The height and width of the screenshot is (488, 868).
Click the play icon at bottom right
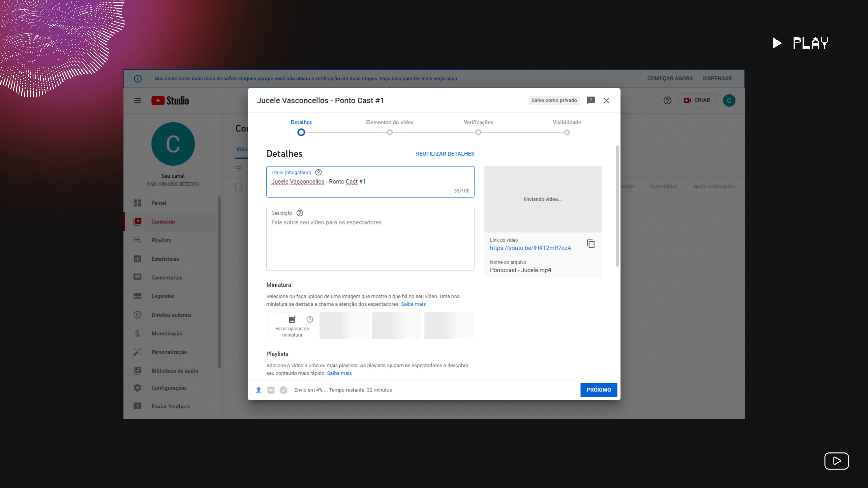[836, 461]
